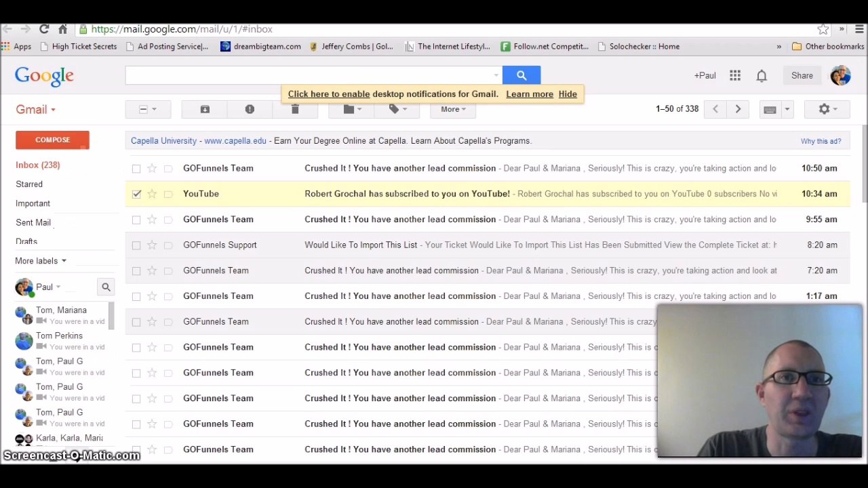868x488 pixels.
Task: Open the browser home page icon
Action: pos(62,29)
